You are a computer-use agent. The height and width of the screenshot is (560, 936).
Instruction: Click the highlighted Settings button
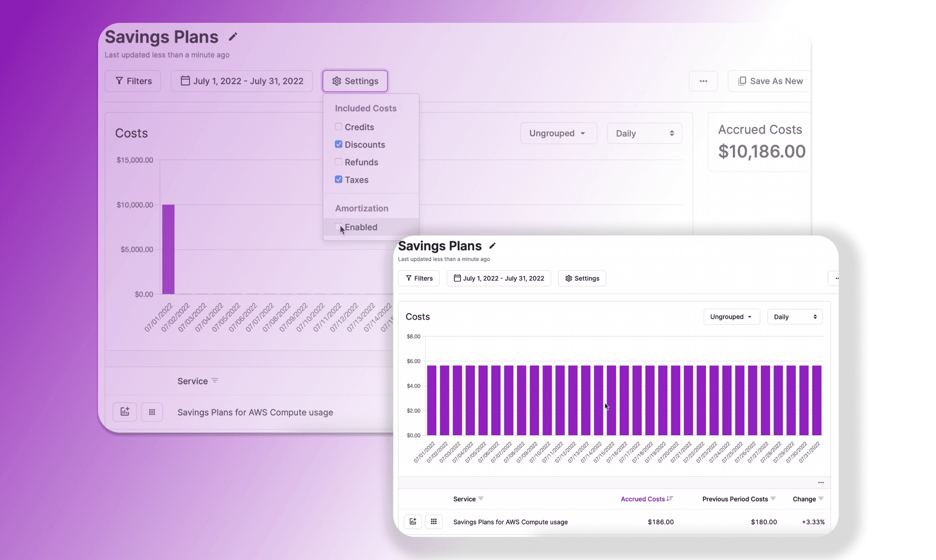355,81
